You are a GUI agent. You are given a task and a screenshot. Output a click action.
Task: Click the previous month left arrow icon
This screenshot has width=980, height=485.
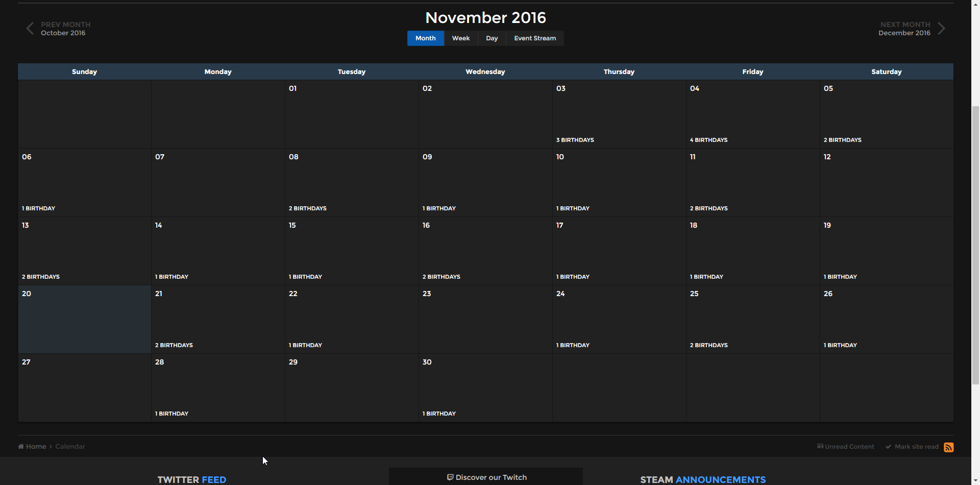(x=30, y=29)
